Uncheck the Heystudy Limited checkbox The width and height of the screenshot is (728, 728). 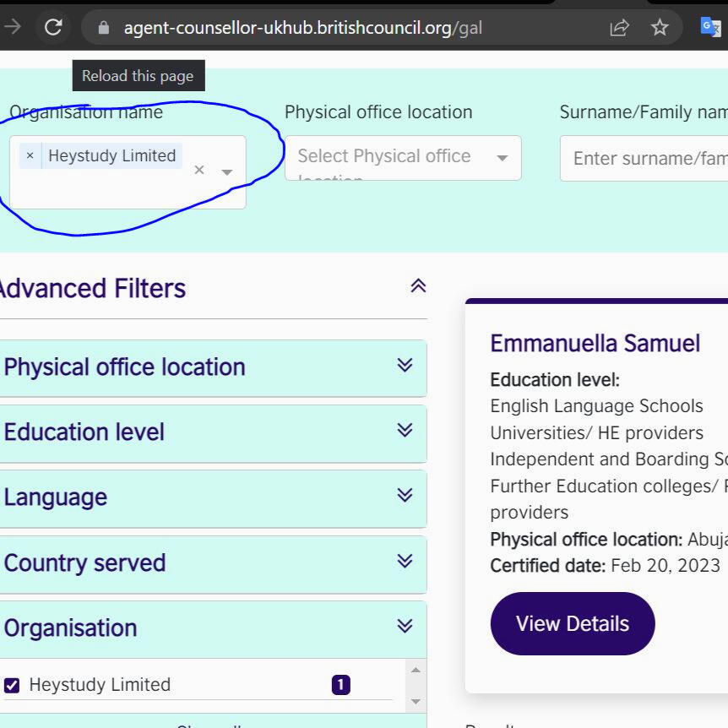click(x=12, y=685)
